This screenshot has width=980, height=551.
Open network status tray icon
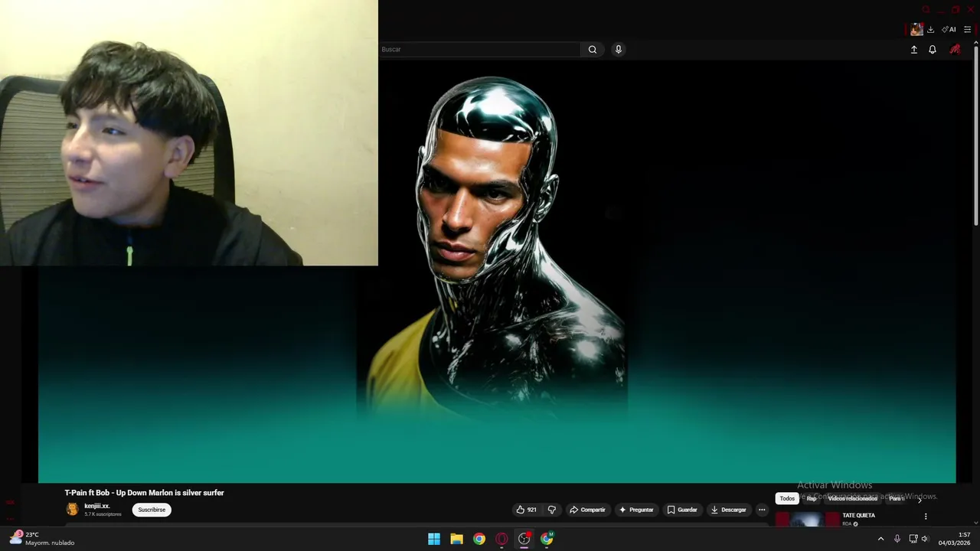pyautogui.click(x=913, y=539)
